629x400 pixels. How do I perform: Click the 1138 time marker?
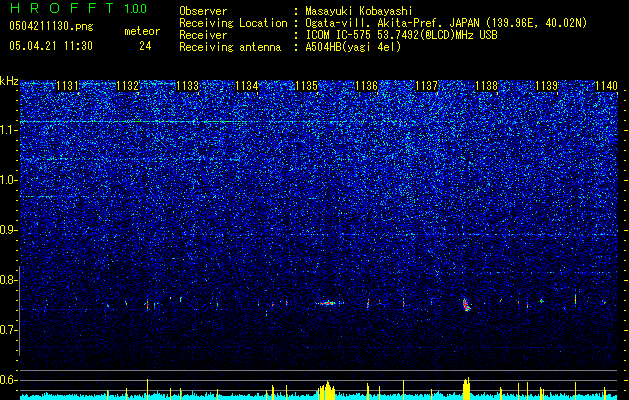[487, 86]
